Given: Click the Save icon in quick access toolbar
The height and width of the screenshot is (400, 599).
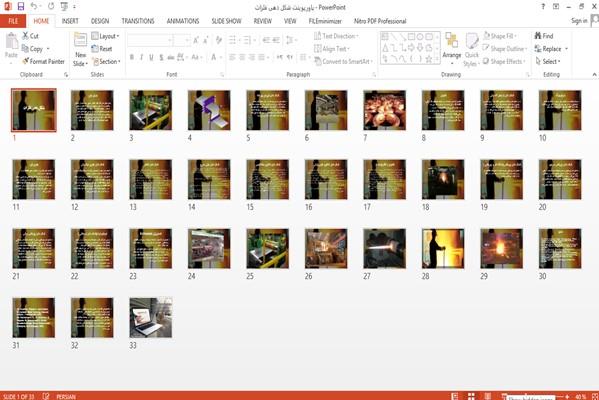Looking at the screenshot, I should click(x=21, y=6).
